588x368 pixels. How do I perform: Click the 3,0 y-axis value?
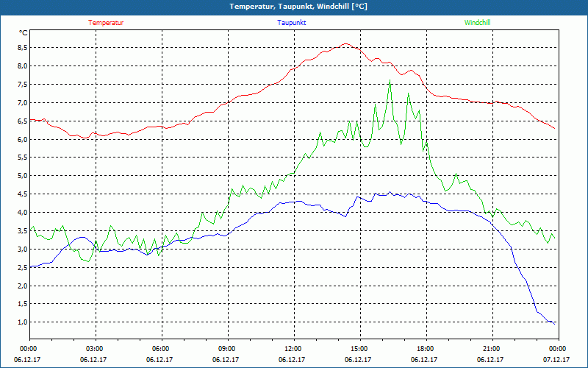23,250
